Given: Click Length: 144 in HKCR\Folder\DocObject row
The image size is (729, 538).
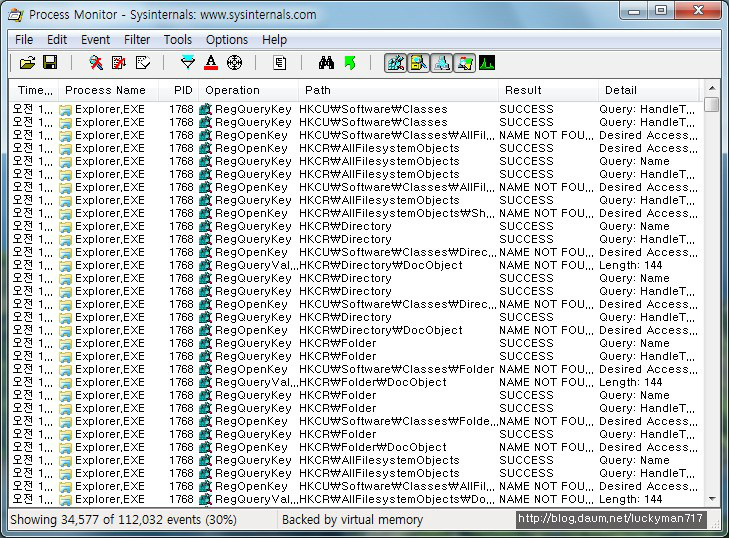Looking at the screenshot, I should (x=630, y=382).
